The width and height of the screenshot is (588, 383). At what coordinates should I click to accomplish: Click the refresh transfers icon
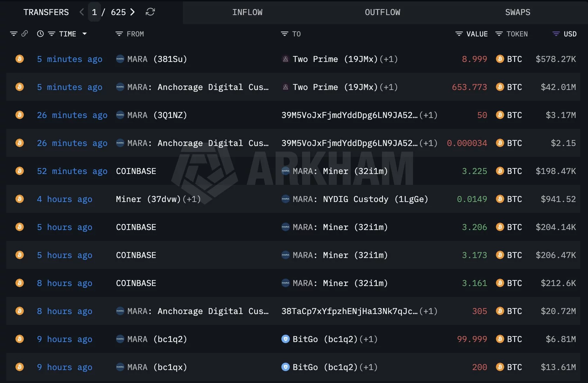(x=150, y=12)
